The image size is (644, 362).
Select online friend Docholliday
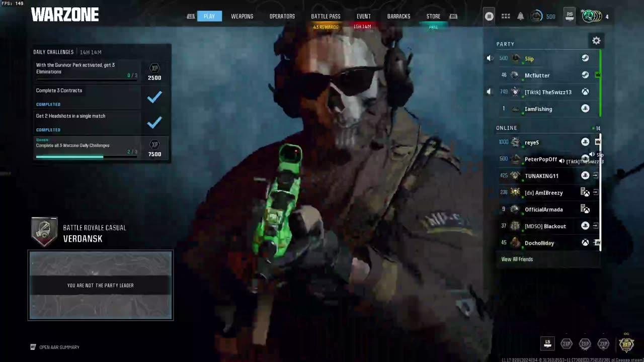coord(548,243)
